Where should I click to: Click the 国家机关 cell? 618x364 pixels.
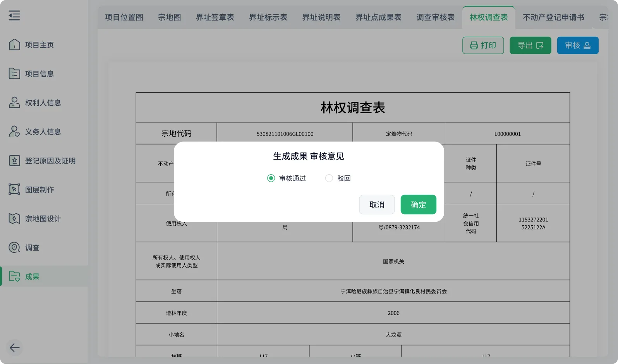[x=393, y=261]
